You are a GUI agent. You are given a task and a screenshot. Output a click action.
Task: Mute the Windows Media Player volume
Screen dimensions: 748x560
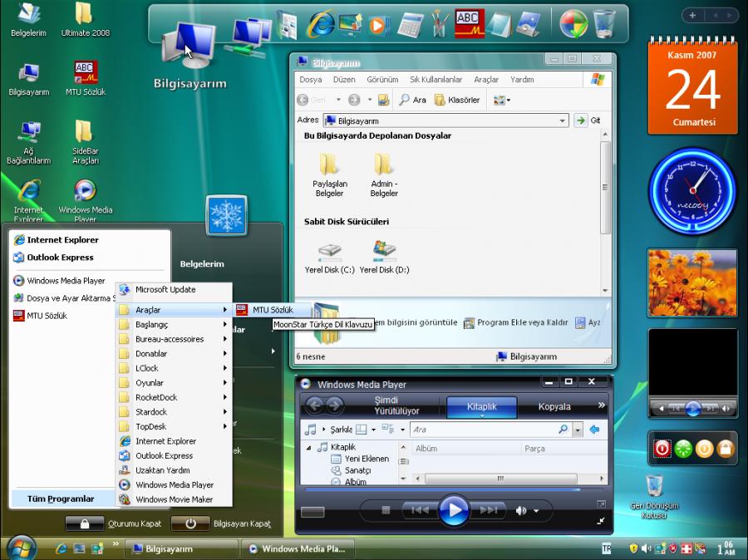pyautogui.click(x=521, y=511)
